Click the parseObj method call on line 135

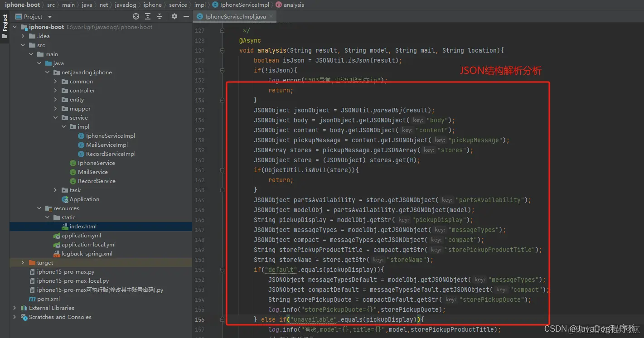[388, 110]
